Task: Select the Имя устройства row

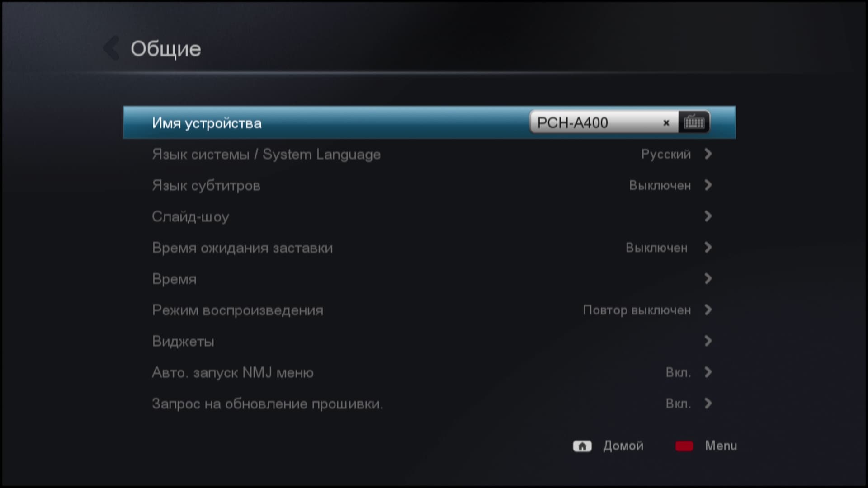Action: pos(429,122)
